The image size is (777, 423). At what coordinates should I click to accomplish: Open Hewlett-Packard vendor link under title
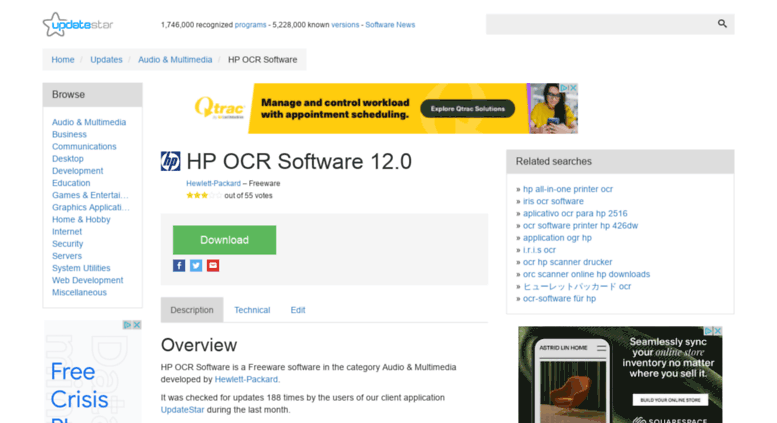point(214,183)
